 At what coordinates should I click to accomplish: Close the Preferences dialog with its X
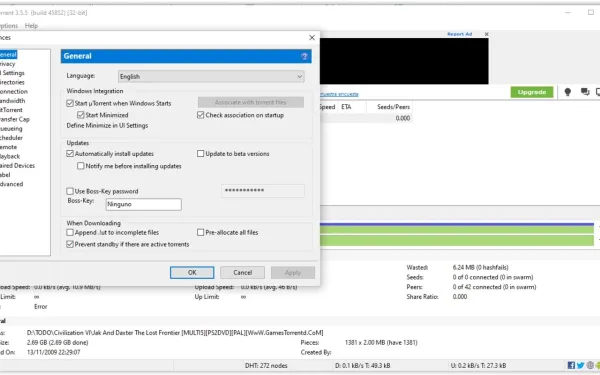pyautogui.click(x=312, y=38)
